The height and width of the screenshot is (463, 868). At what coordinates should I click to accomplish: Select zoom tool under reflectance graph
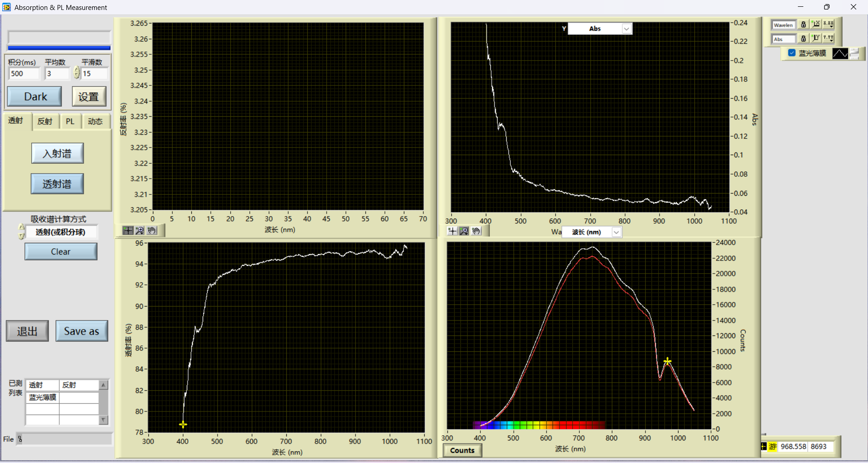coord(140,231)
